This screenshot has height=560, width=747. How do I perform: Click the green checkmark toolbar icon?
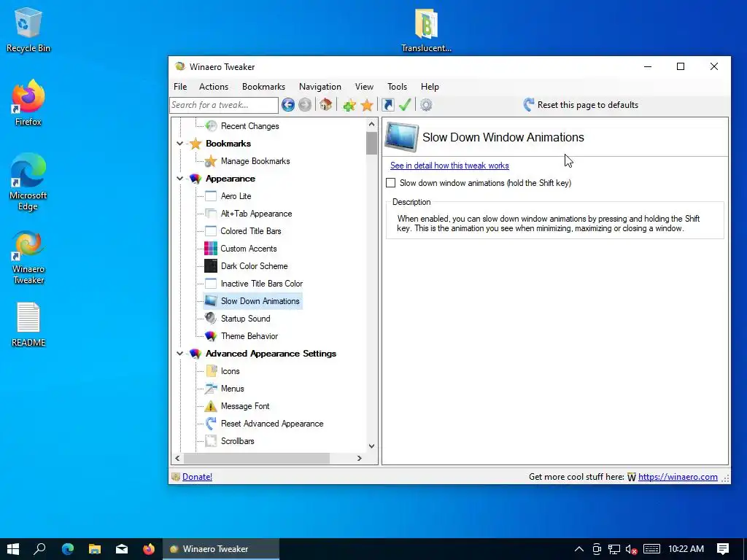(x=405, y=105)
